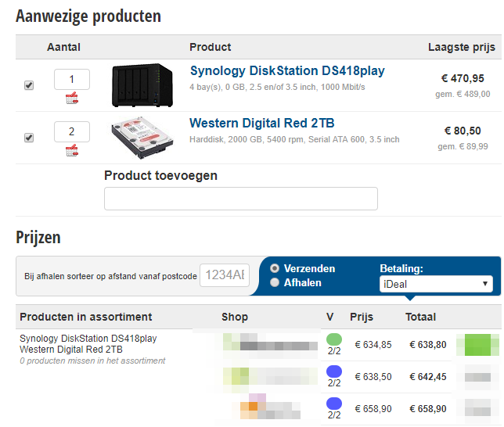Sort by the Totaal column header

420,317
